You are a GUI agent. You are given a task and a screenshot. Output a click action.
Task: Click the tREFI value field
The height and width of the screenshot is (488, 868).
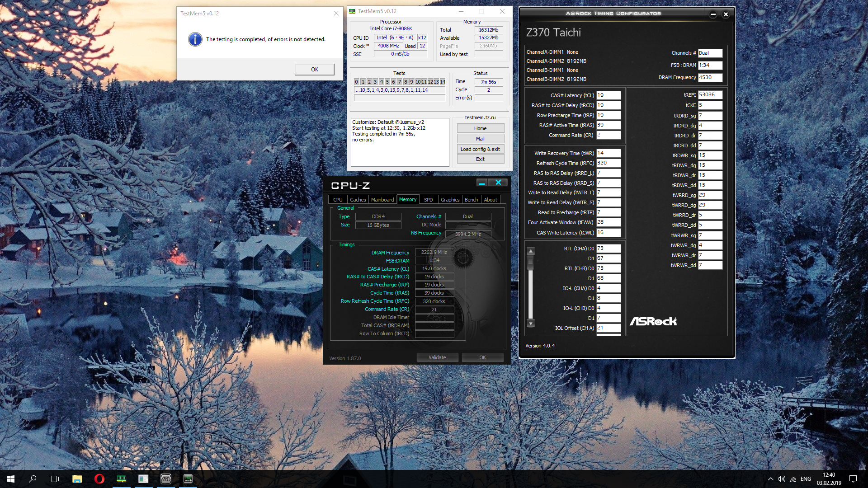coord(710,95)
